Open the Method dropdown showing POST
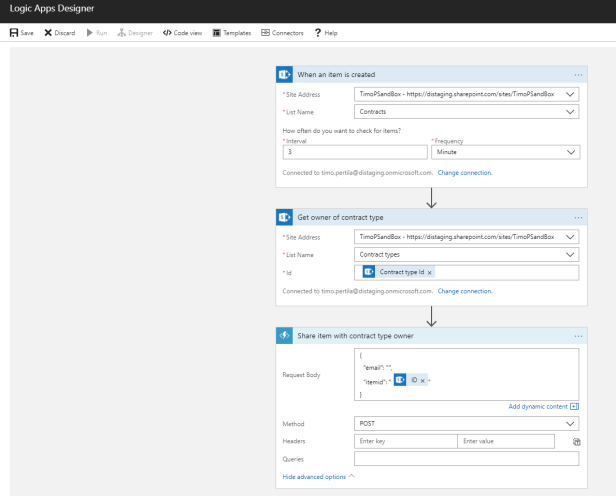The image size is (616, 496). click(570, 424)
